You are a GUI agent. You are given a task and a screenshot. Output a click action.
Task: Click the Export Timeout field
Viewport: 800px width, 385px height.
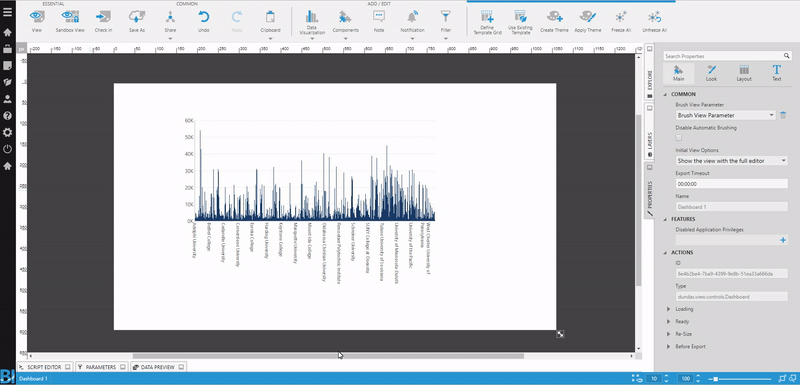(x=732, y=184)
